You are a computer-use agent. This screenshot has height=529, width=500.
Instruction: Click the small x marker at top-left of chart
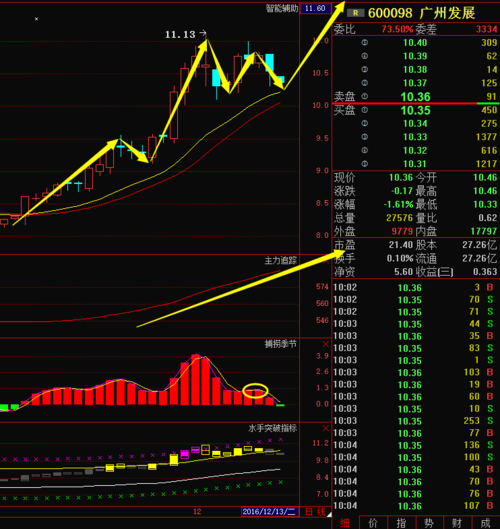point(36,19)
